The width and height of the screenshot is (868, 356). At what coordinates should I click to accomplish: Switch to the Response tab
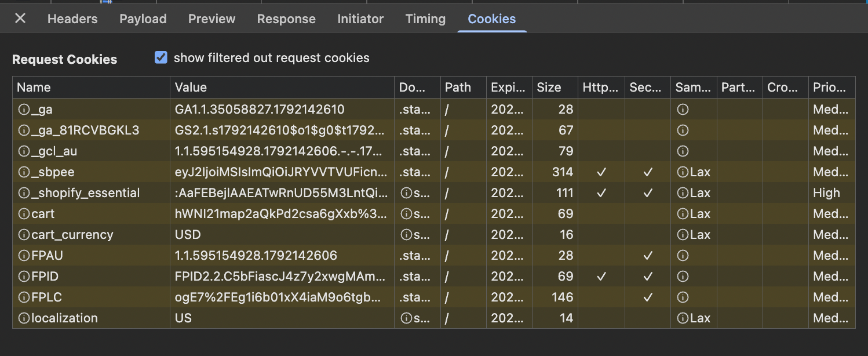coord(286,19)
